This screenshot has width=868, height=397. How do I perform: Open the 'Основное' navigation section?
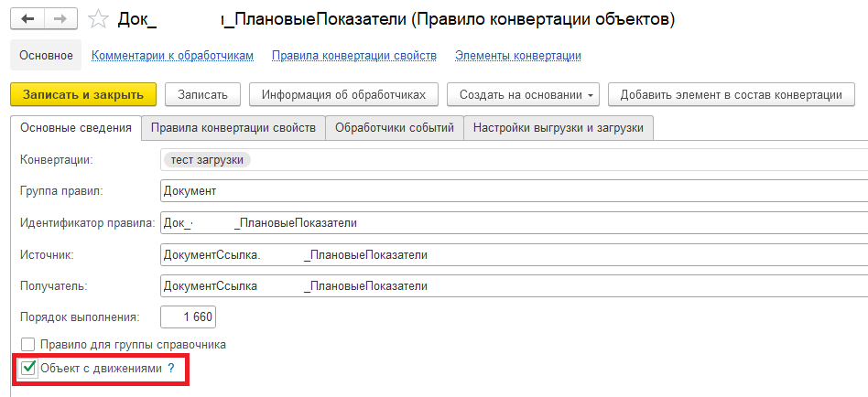pos(47,56)
